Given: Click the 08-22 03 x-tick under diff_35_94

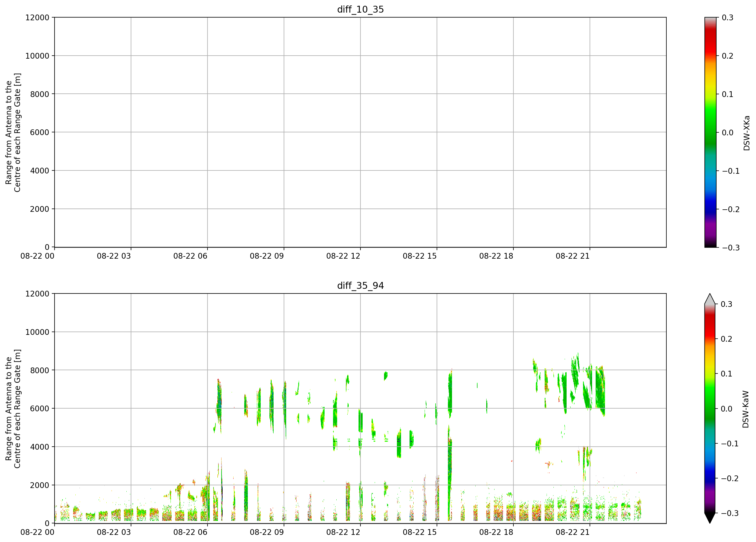Looking at the screenshot, I should click(114, 532).
